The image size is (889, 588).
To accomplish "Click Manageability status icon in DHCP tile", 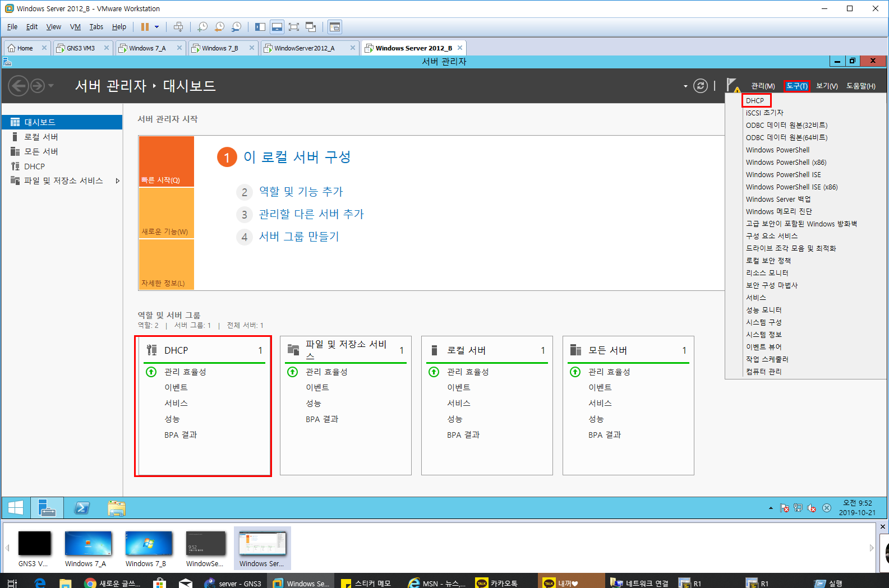I will pos(151,372).
